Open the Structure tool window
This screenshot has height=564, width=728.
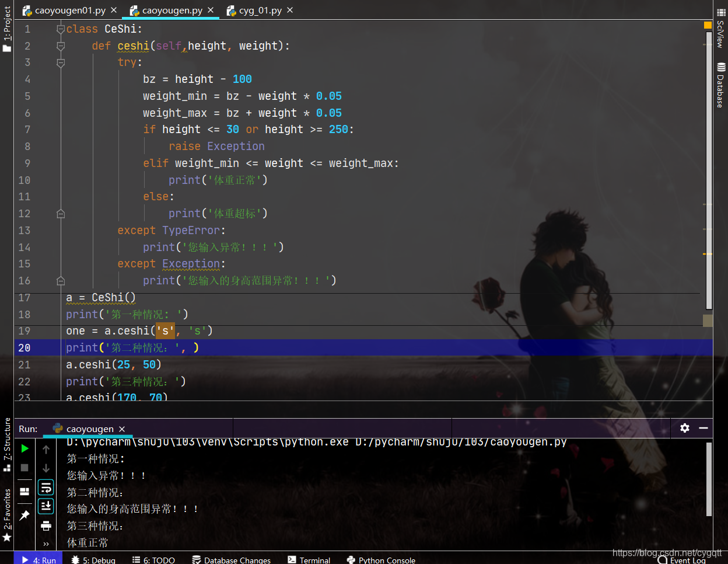click(x=6, y=444)
